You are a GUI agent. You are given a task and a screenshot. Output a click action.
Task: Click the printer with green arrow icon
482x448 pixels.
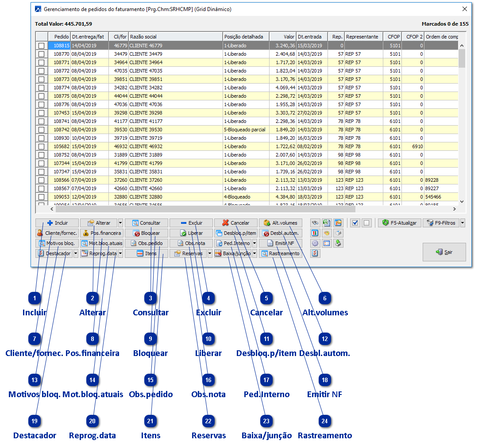click(338, 243)
